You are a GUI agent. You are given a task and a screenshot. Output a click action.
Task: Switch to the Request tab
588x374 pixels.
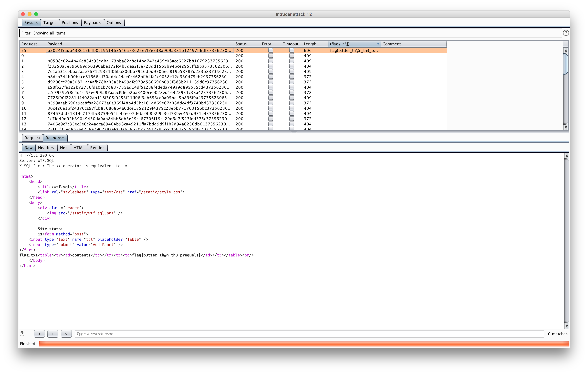coord(32,138)
